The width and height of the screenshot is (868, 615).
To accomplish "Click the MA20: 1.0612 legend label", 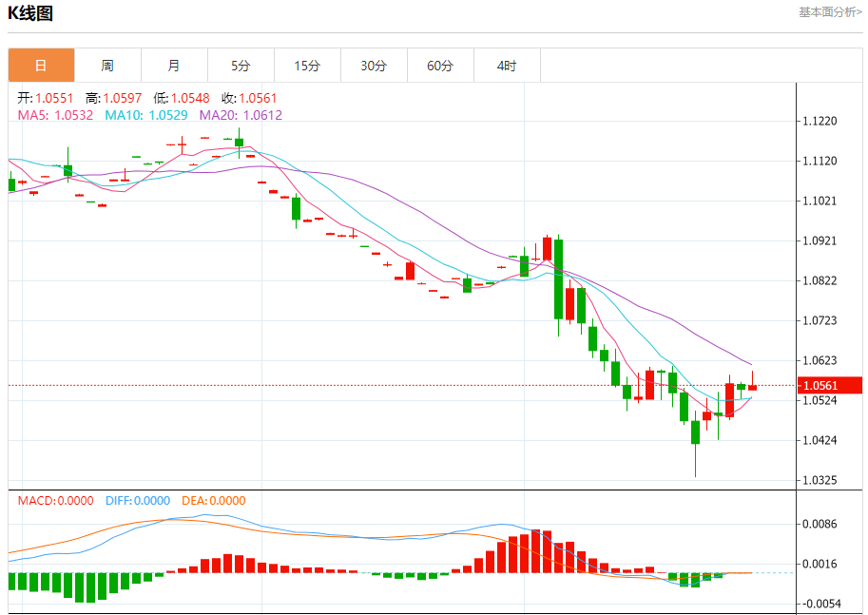I will [241, 115].
